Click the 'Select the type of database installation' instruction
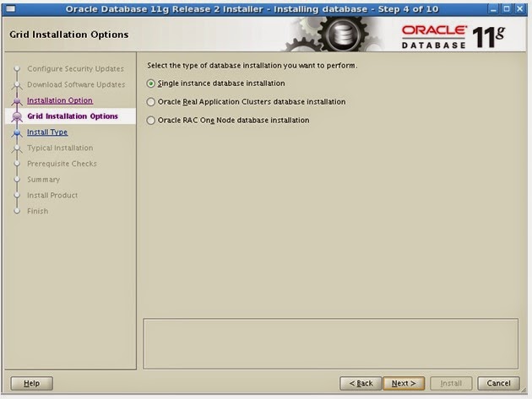The height and width of the screenshot is (399, 532). tap(252, 66)
